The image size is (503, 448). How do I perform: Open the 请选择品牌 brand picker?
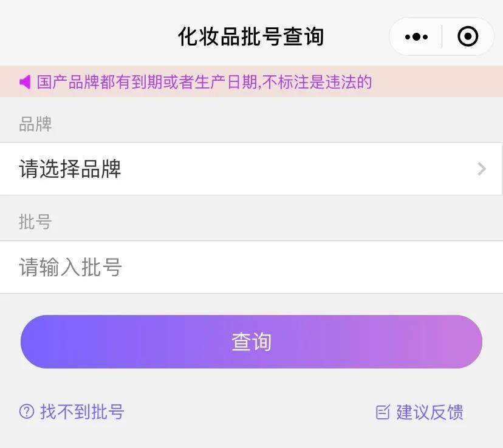point(70,169)
